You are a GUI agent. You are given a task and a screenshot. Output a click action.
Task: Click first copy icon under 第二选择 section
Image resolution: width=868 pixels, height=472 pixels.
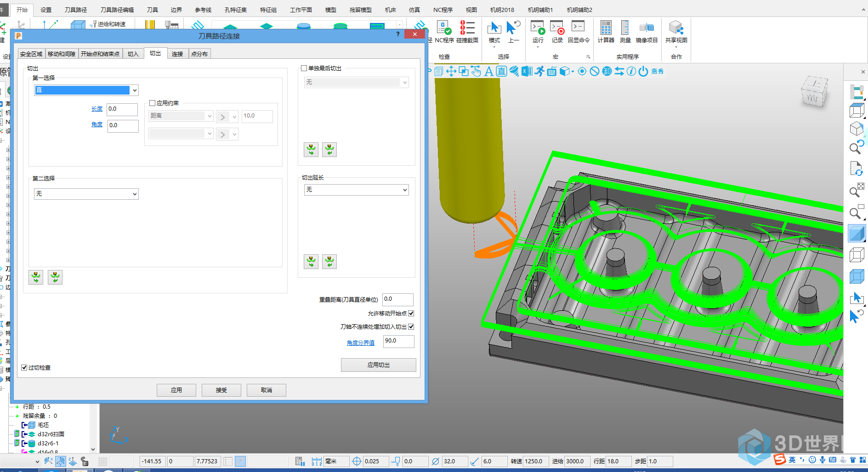coord(36,277)
